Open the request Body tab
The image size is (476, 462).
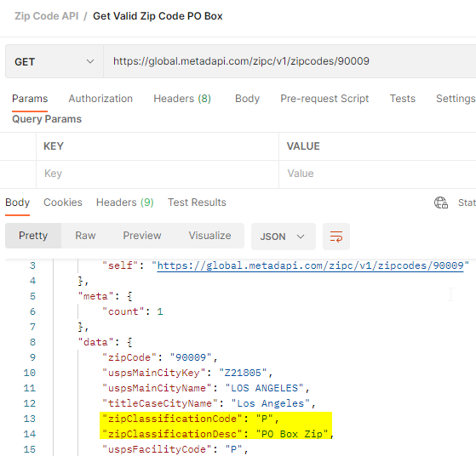coord(247,99)
